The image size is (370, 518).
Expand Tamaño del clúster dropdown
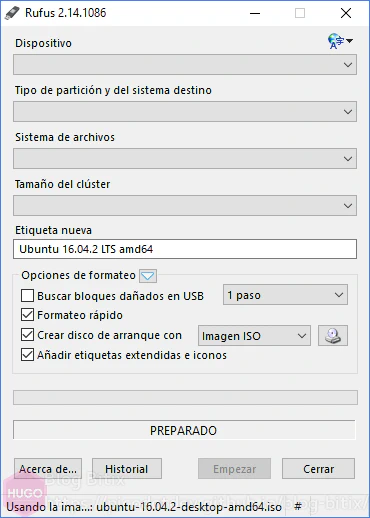click(x=185, y=206)
